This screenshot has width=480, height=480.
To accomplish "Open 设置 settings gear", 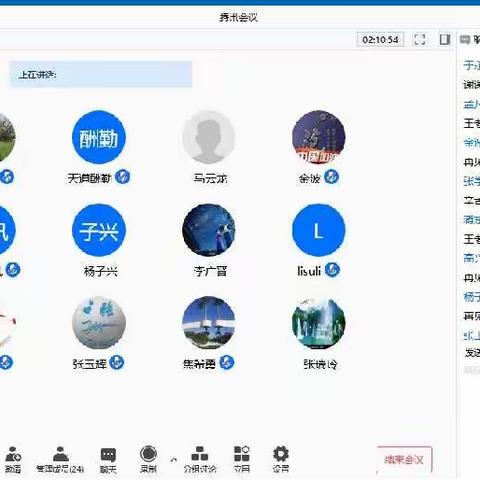I will pos(281,459).
